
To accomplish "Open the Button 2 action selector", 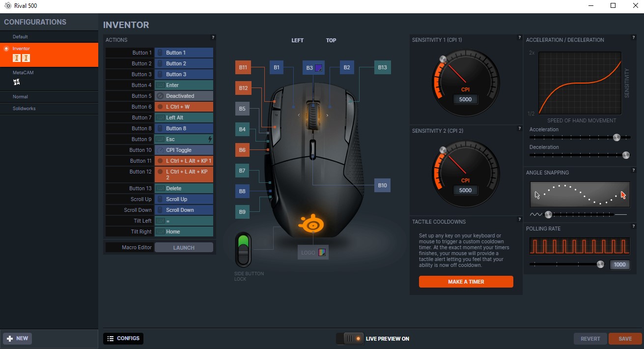I will (x=184, y=63).
